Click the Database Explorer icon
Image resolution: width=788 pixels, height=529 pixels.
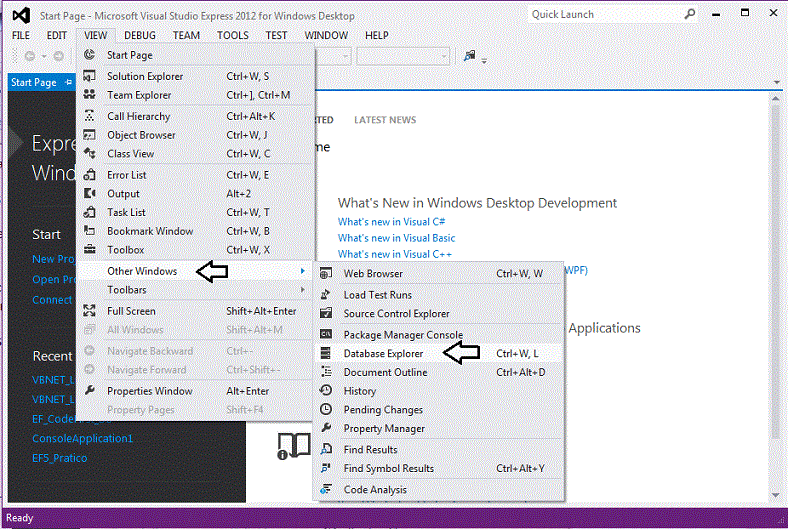click(x=326, y=353)
